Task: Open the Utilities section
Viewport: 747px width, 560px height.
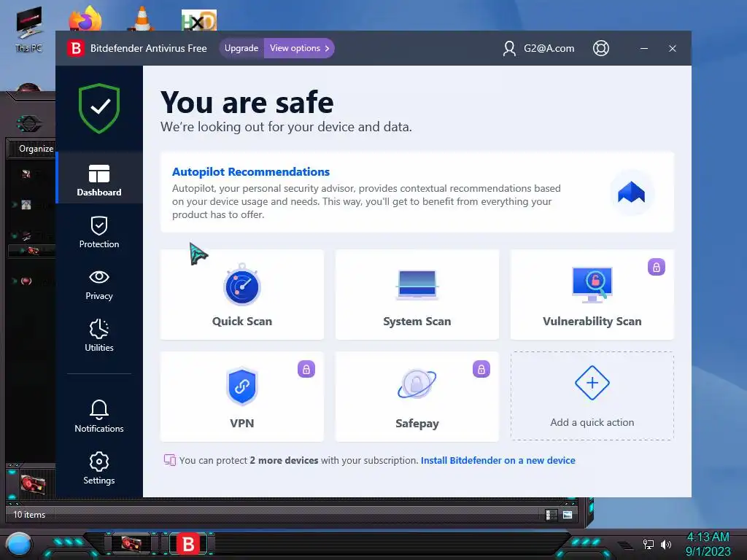Action: tap(99, 335)
